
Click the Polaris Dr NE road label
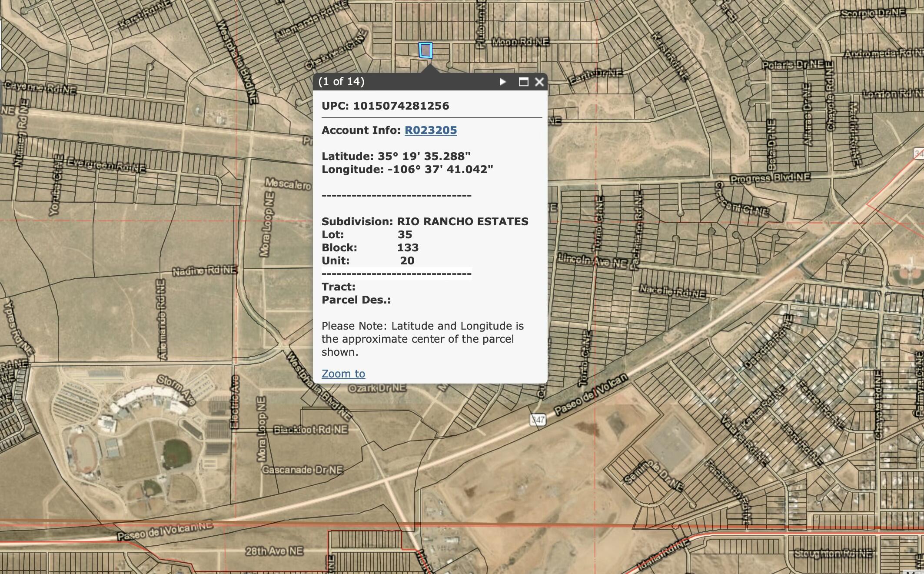click(x=794, y=64)
